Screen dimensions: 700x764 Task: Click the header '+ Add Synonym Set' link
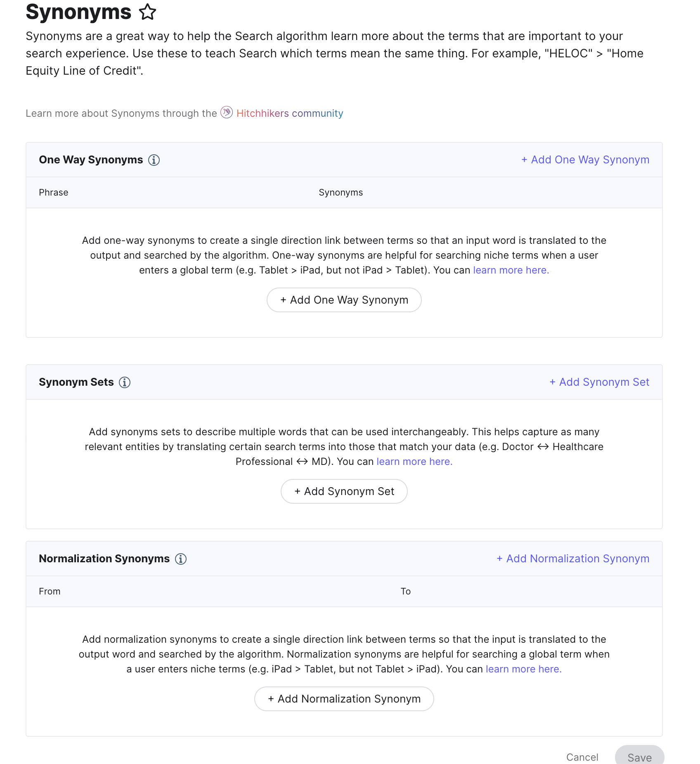click(599, 382)
